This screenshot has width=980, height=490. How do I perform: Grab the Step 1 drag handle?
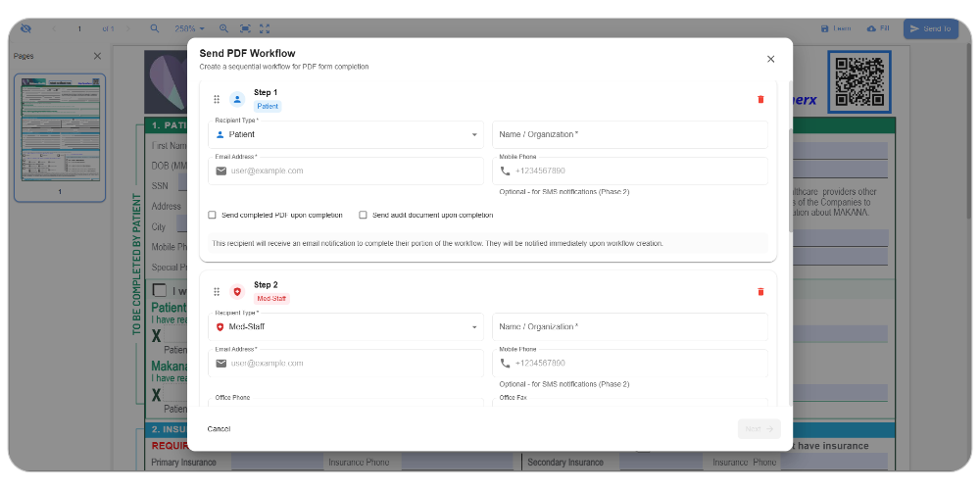pyautogui.click(x=217, y=99)
